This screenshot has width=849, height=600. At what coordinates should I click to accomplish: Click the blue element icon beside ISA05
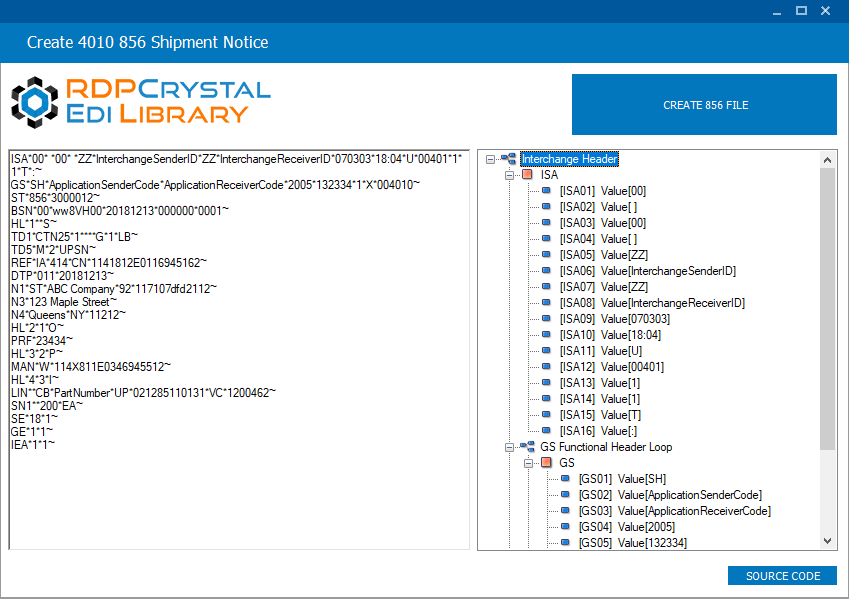pyautogui.click(x=546, y=255)
